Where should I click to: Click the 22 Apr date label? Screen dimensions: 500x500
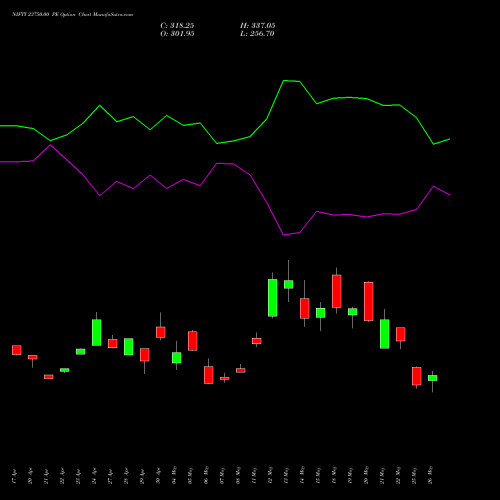(62, 476)
